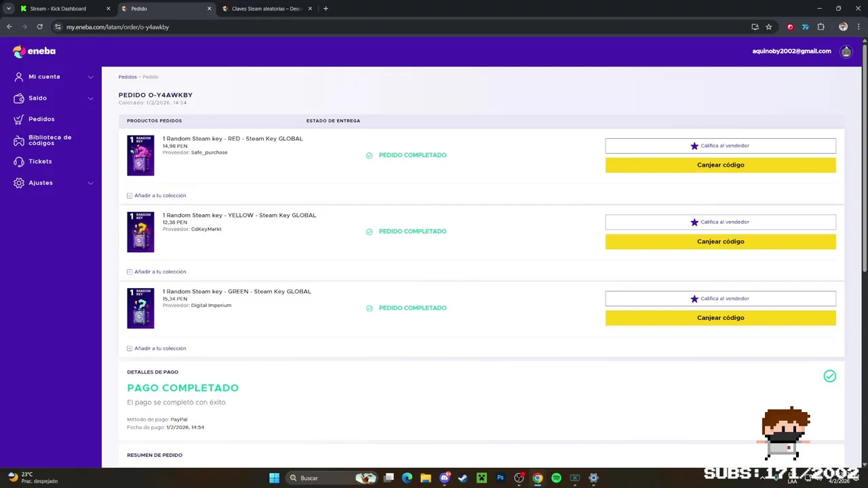Viewport: 868px width, 488px height.
Task: Open the Chrome profile avatar
Action: (843, 27)
